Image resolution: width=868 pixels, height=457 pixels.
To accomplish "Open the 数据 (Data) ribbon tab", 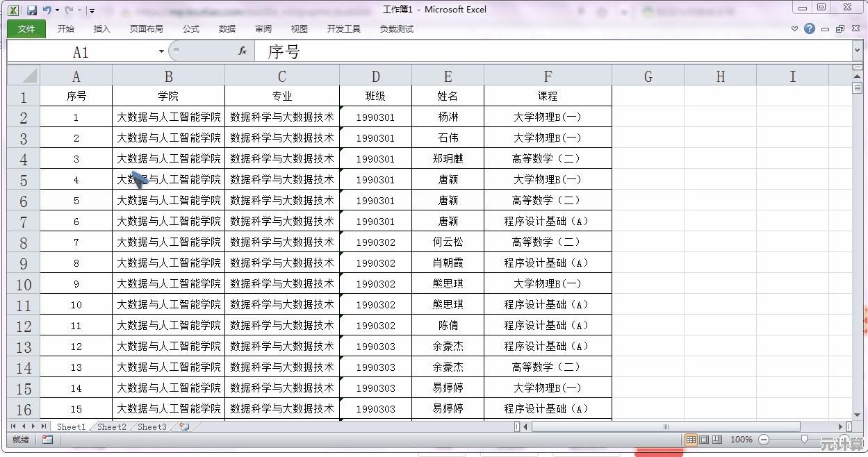I will pyautogui.click(x=227, y=28).
